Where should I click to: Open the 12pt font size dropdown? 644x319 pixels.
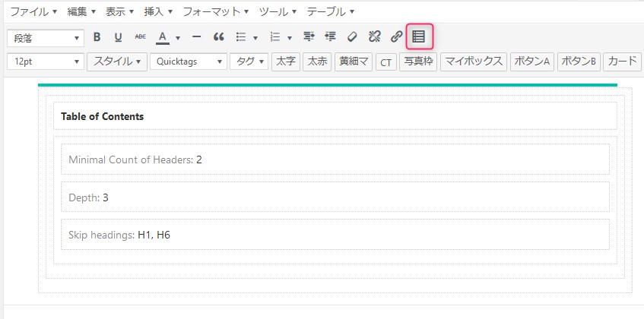(x=46, y=62)
